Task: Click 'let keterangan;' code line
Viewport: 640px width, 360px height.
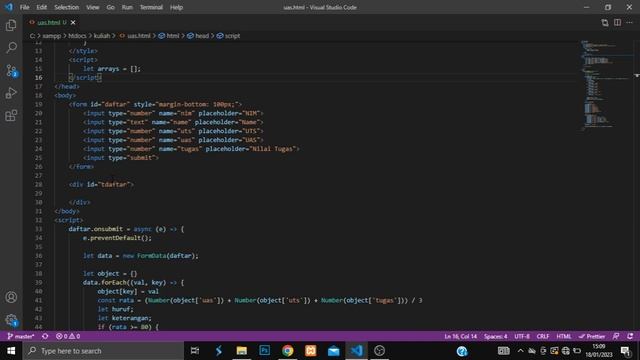Action: pyautogui.click(x=124, y=318)
